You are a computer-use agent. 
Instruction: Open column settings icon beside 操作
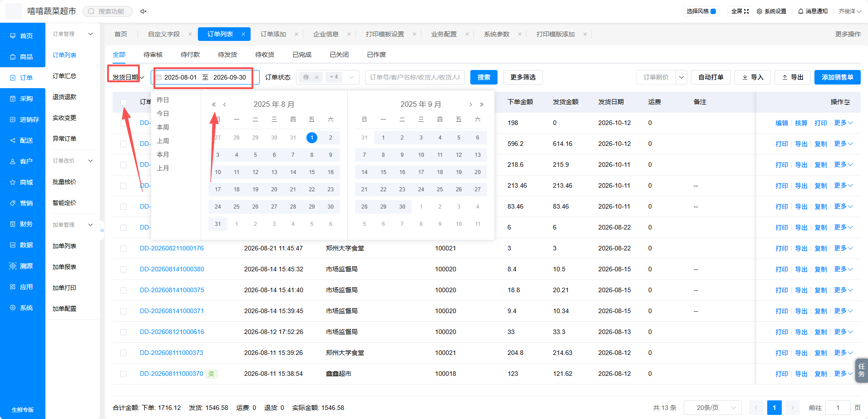tap(847, 102)
